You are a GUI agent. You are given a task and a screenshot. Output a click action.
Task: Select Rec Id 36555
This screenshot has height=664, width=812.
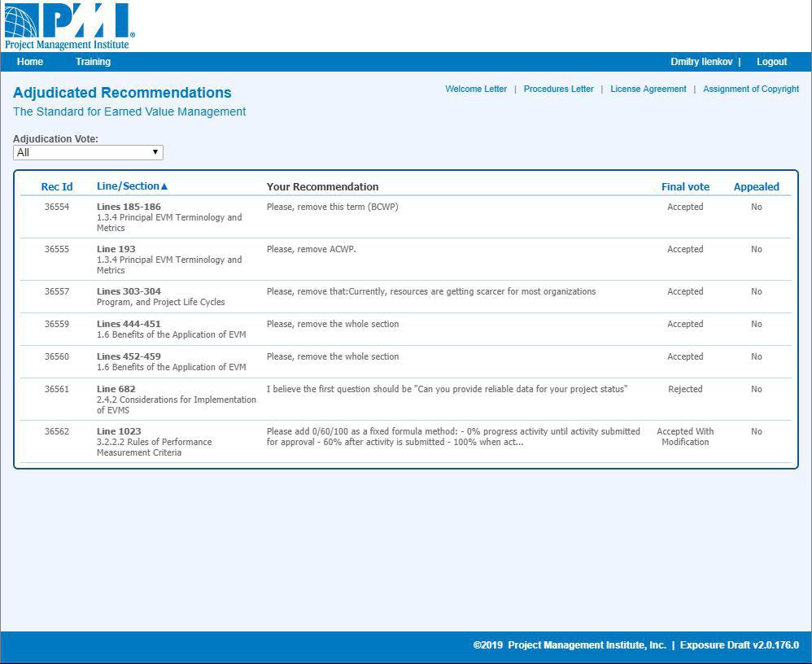click(x=57, y=249)
